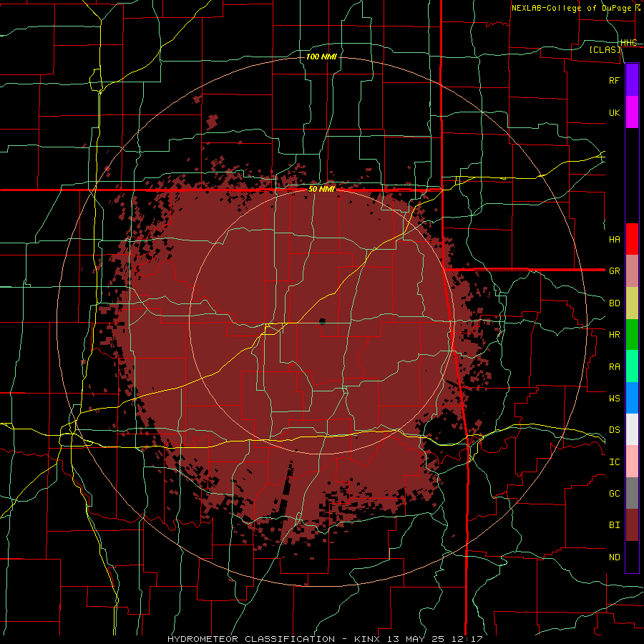Screen dimensions: 644x644
Task: Click the BI legend label
Action: tap(614, 525)
